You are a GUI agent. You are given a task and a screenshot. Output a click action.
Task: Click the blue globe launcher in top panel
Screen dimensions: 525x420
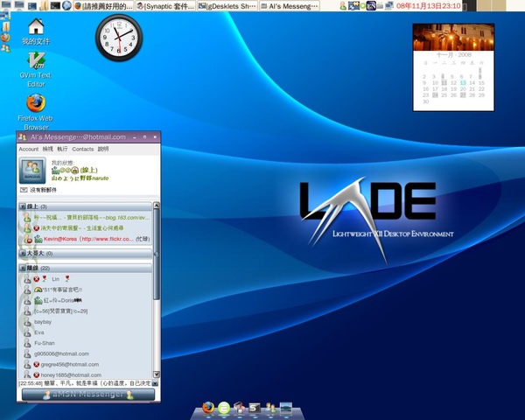(x=66, y=6)
